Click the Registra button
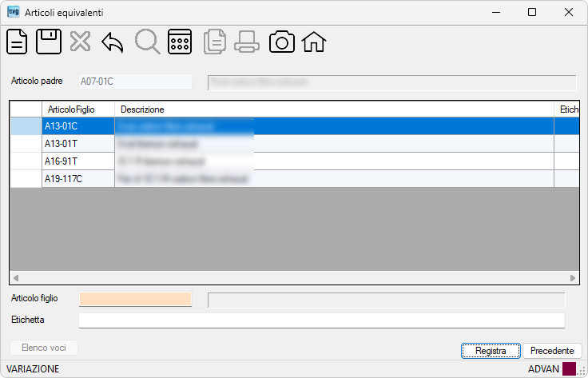 (491, 351)
